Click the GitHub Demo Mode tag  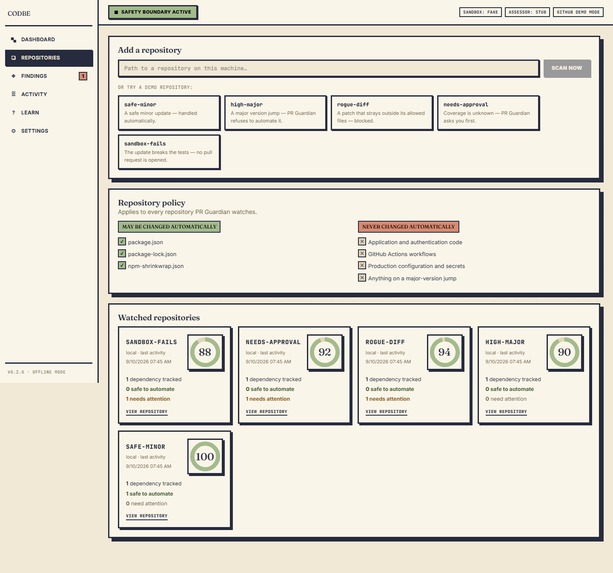578,12
